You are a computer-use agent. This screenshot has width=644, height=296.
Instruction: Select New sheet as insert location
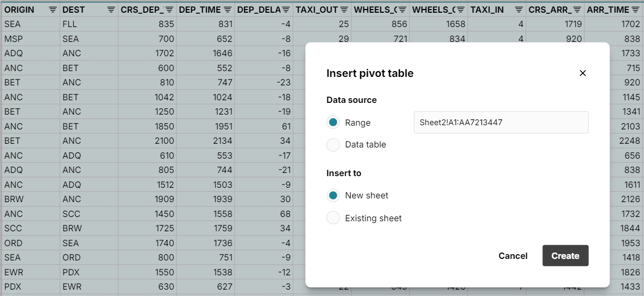click(x=333, y=196)
